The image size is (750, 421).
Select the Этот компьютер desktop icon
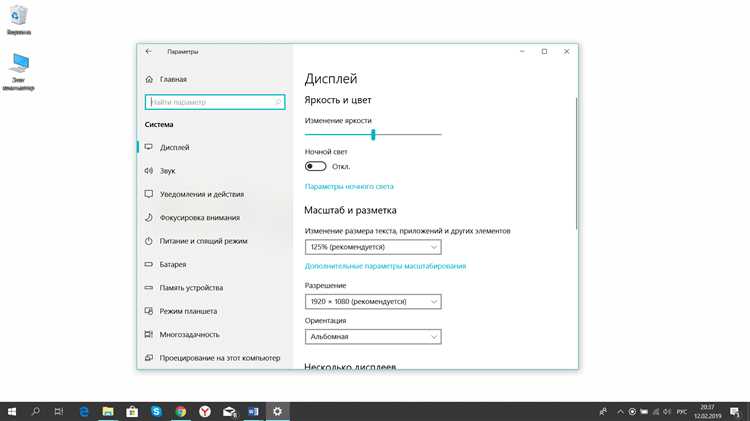[19, 72]
